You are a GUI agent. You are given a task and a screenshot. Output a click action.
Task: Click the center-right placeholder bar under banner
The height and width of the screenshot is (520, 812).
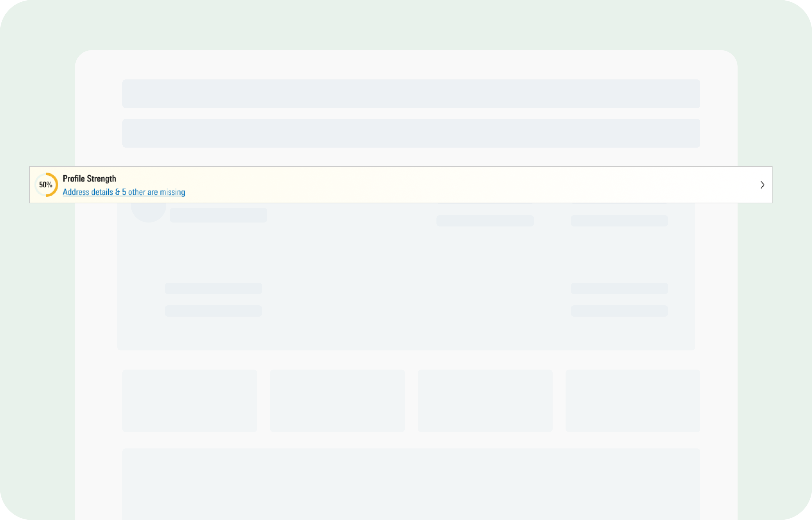click(x=485, y=221)
